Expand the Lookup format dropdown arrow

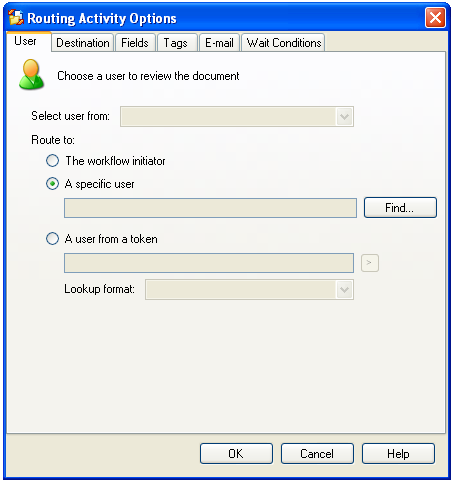click(x=344, y=290)
